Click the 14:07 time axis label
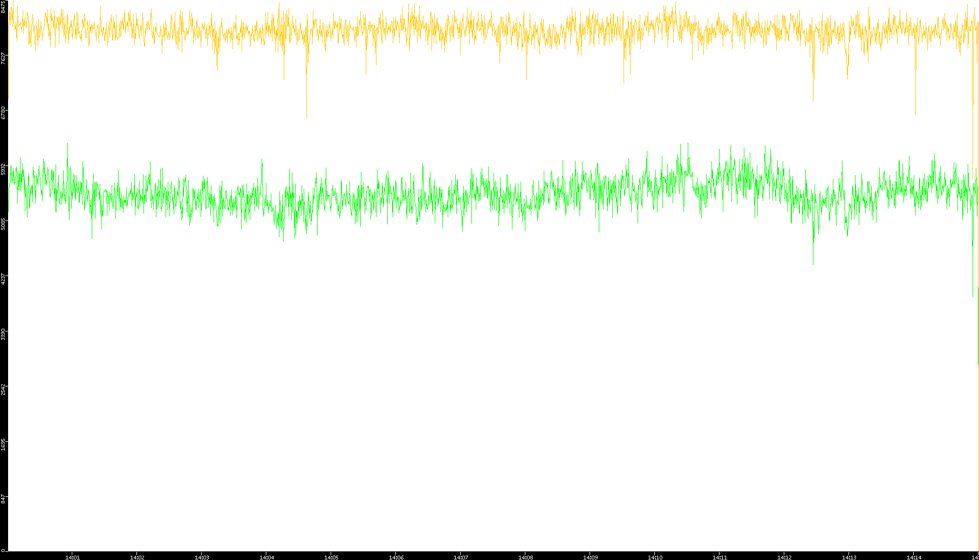The width and height of the screenshot is (979, 560). [x=461, y=557]
